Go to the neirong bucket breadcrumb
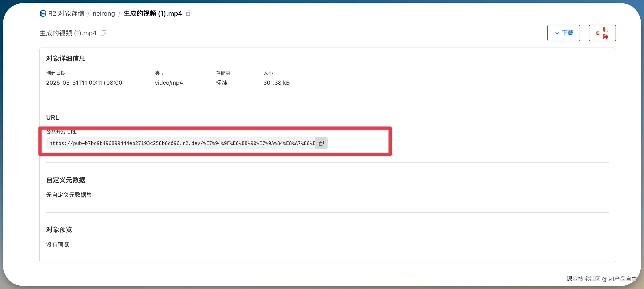The image size is (644, 289). point(104,13)
